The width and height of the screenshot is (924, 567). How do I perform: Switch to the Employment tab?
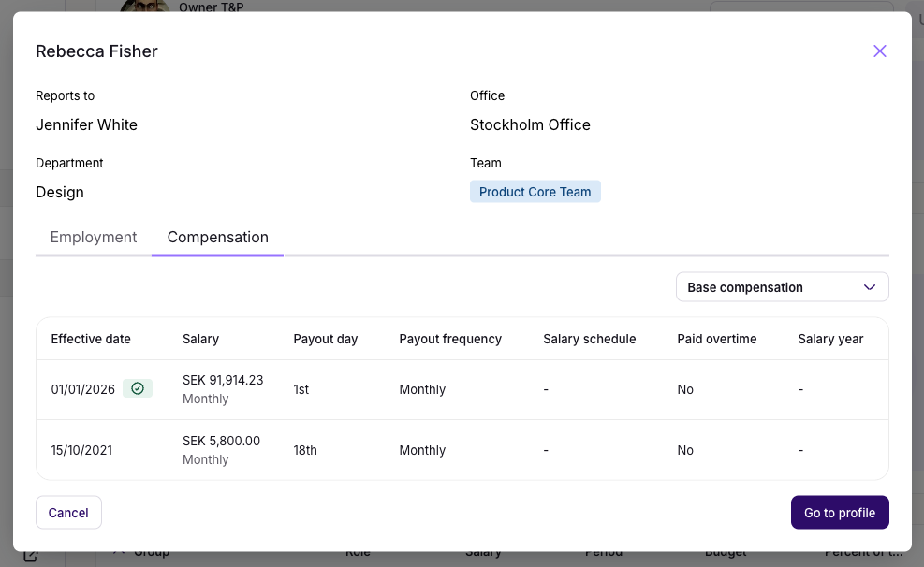tap(94, 238)
